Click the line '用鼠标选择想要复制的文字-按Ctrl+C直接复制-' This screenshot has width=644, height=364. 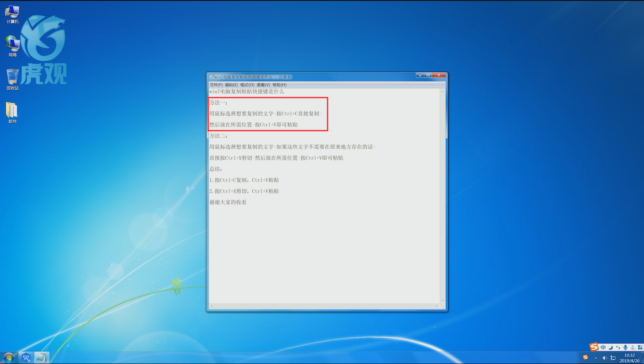(265, 113)
